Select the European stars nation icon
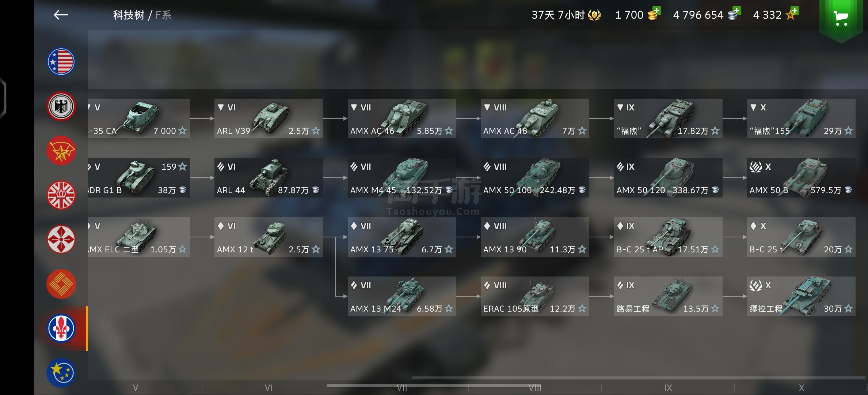This screenshot has width=868, height=395. 61,373
